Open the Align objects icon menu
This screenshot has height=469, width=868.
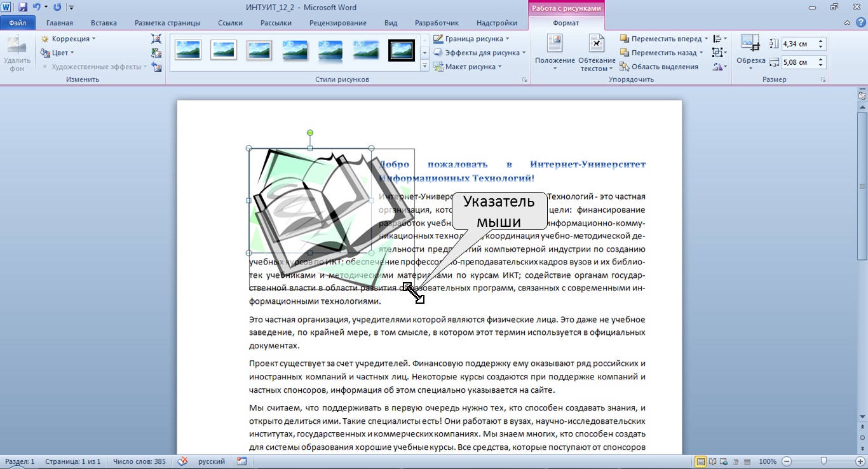click(x=720, y=39)
